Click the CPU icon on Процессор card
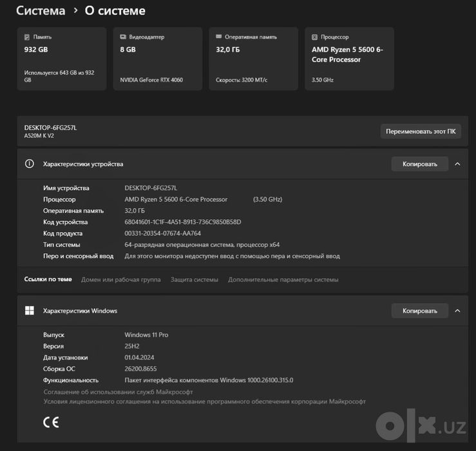This screenshot has width=476, height=451. point(314,37)
